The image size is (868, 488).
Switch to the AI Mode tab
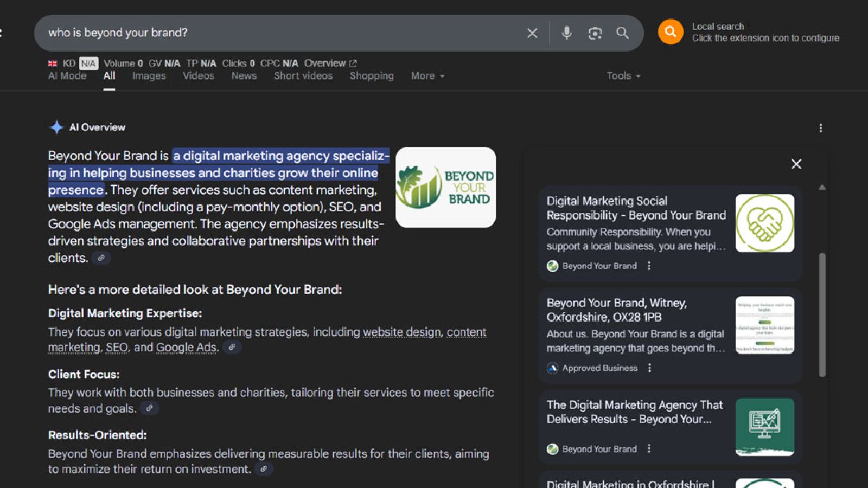(67, 76)
